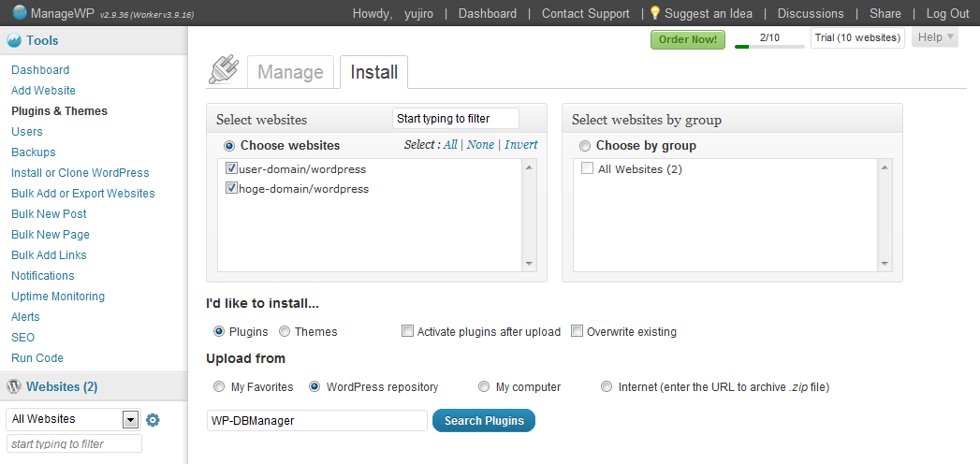
Task: Click the WordPress icon beside Websites (2)
Action: pos(14,387)
